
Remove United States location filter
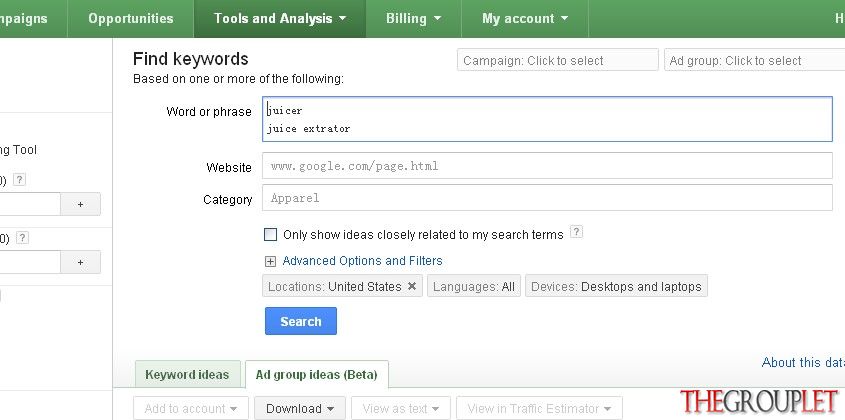click(412, 286)
